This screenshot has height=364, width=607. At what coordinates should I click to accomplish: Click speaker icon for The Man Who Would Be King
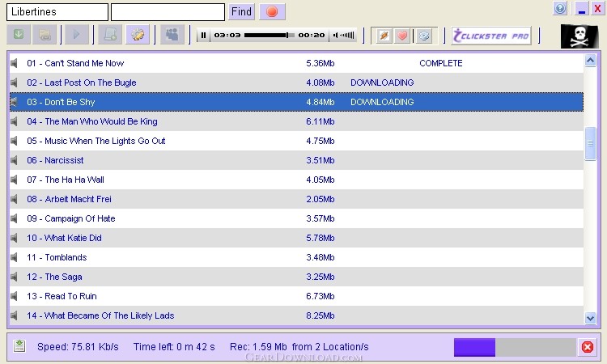pyautogui.click(x=15, y=121)
